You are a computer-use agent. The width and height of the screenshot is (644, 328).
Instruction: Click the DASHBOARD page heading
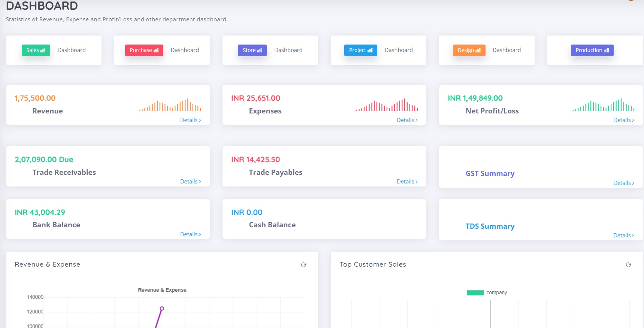click(42, 6)
